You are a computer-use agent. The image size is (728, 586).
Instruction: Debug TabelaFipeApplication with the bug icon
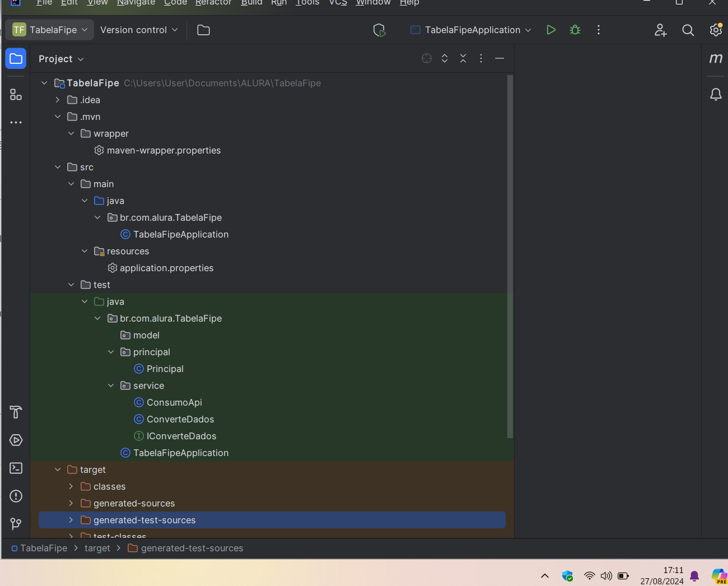[575, 30]
